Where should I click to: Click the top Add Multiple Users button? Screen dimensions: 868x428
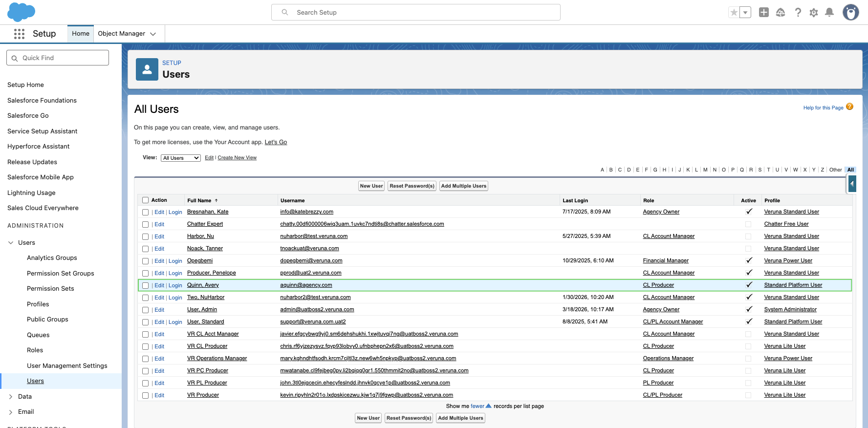click(464, 186)
